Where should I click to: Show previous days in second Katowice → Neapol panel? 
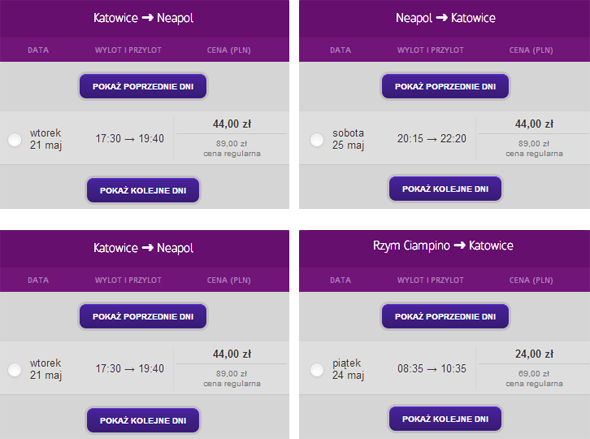[x=143, y=316]
